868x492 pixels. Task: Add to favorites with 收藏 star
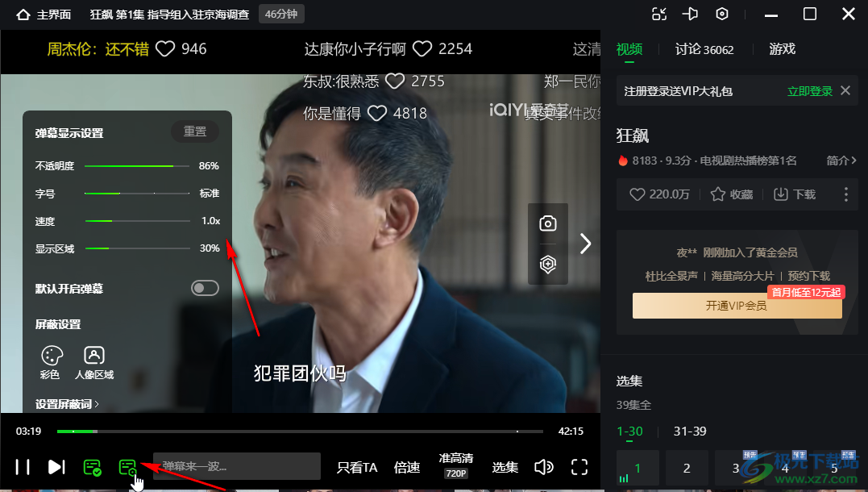[x=732, y=194]
